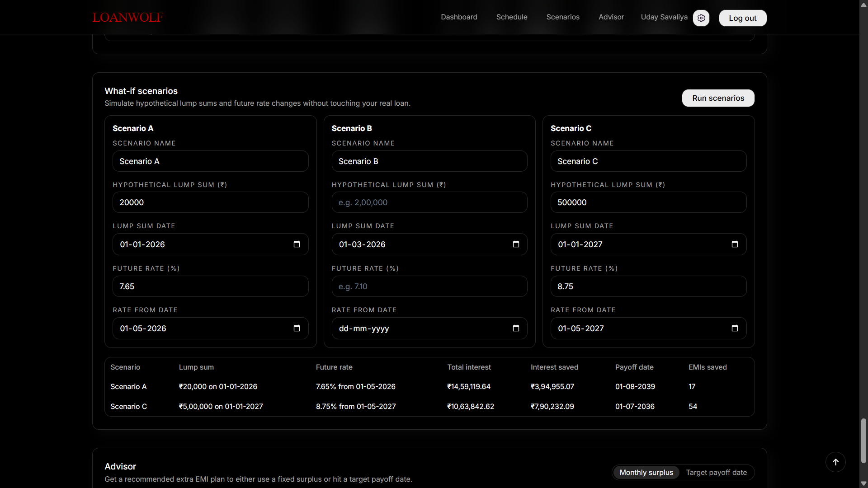
Task: Click Scenario B hypothetical lump sum field
Action: (429, 202)
